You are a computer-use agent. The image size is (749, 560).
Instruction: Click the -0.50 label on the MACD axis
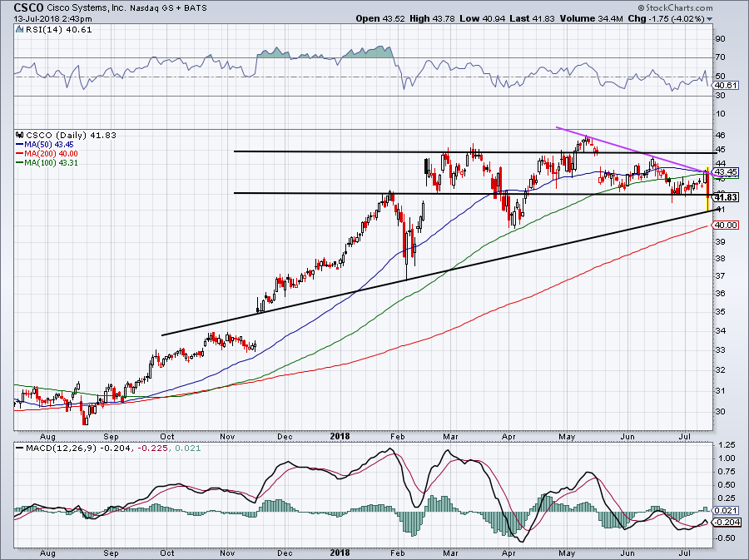726,538
